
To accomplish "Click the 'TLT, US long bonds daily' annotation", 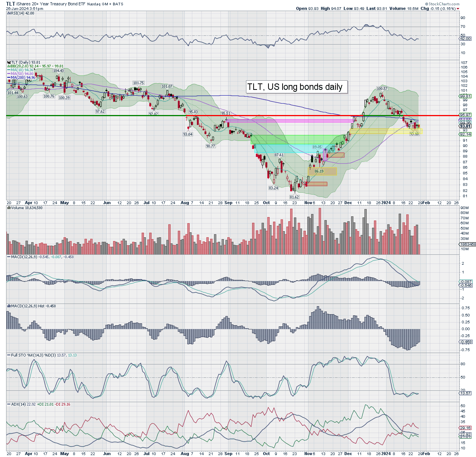I will [x=295, y=87].
